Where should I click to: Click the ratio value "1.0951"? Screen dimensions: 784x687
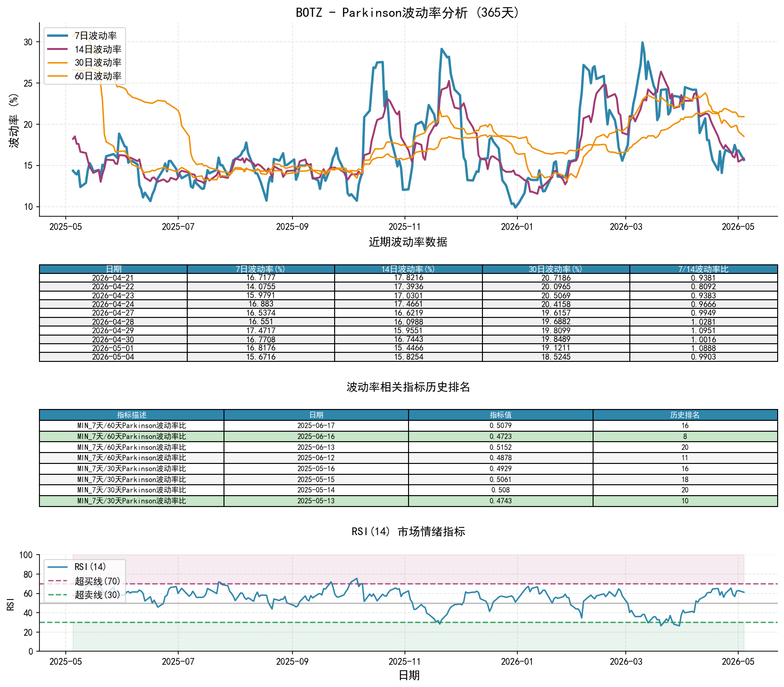tap(703, 331)
